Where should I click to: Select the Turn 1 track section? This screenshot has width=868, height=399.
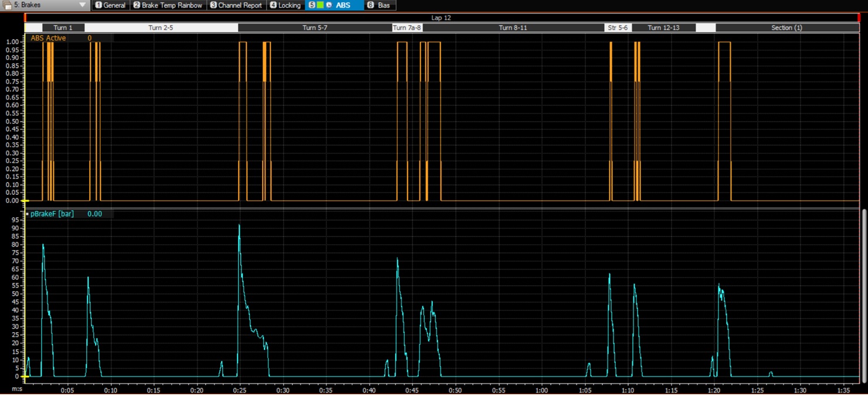tap(63, 28)
